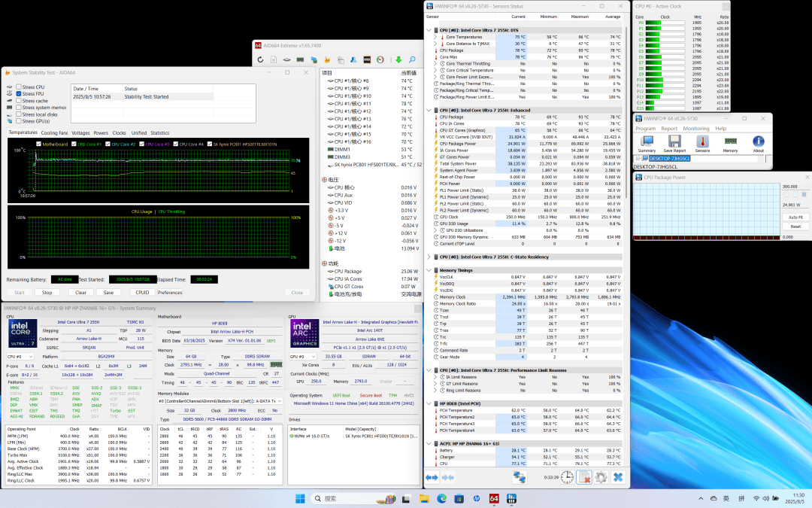Collapse the Memory Timings sensor group
The image size is (812, 508).
pos(430,270)
